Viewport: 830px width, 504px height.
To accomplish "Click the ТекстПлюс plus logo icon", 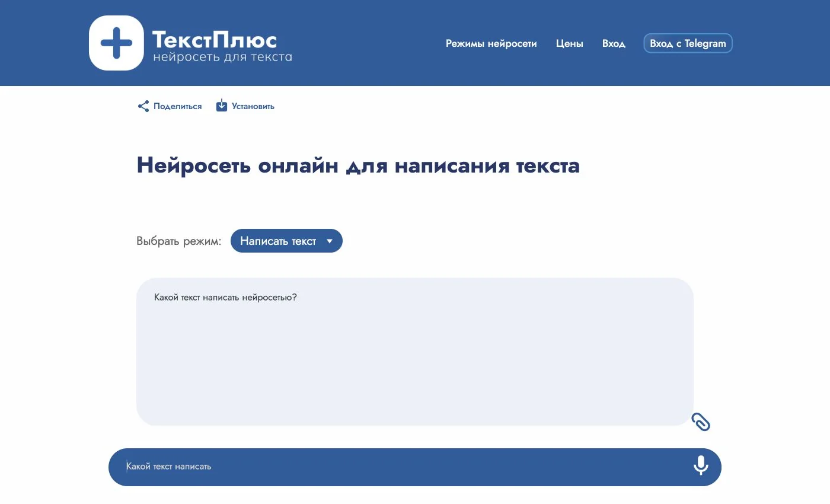I will 116,43.
